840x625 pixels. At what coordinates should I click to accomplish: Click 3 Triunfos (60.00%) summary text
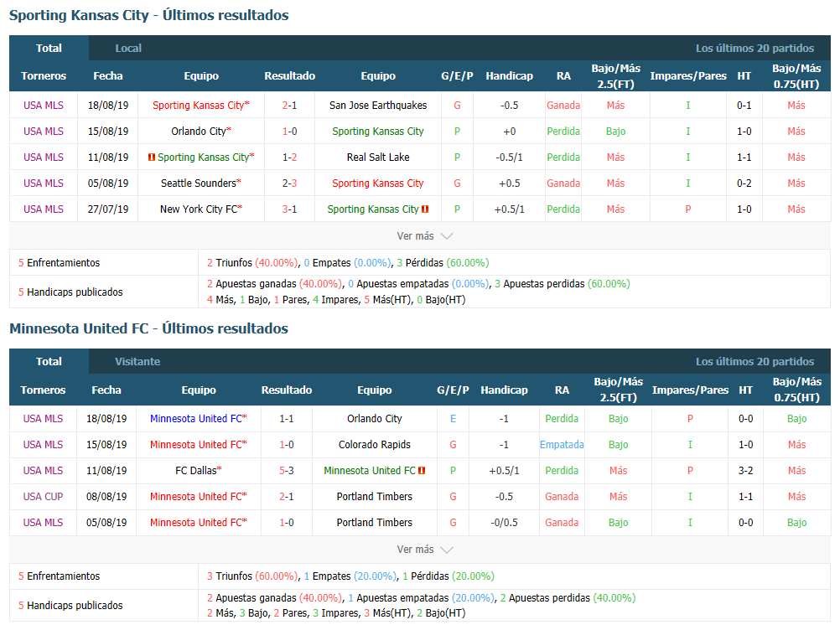click(x=252, y=576)
